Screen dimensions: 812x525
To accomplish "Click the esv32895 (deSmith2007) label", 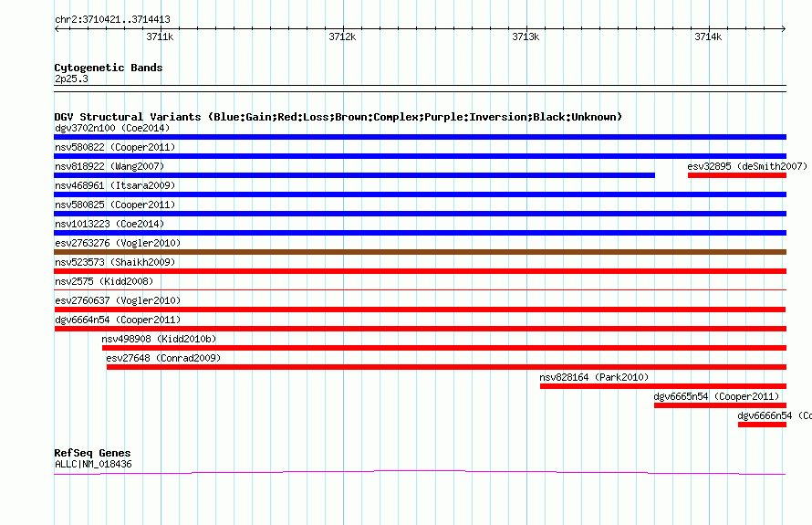I will tap(747, 166).
